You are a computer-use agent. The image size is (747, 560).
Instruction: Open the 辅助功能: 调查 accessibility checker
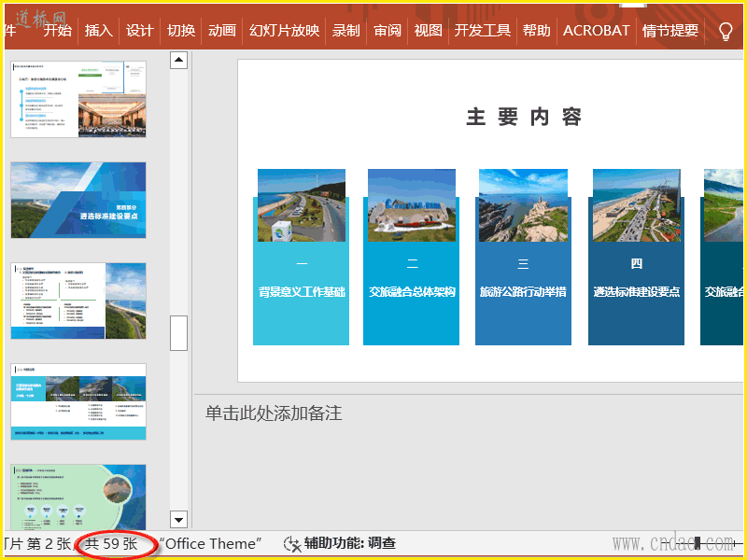click(339, 543)
